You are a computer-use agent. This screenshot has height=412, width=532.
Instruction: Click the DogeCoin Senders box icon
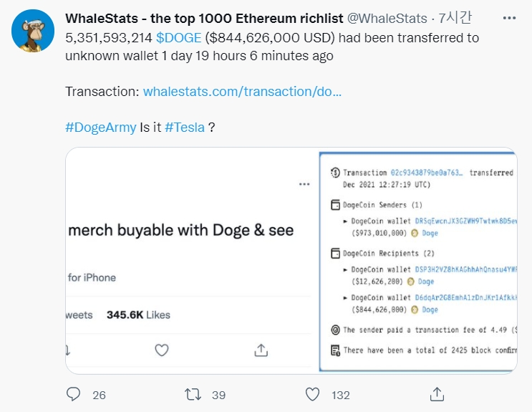pos(334,206)
